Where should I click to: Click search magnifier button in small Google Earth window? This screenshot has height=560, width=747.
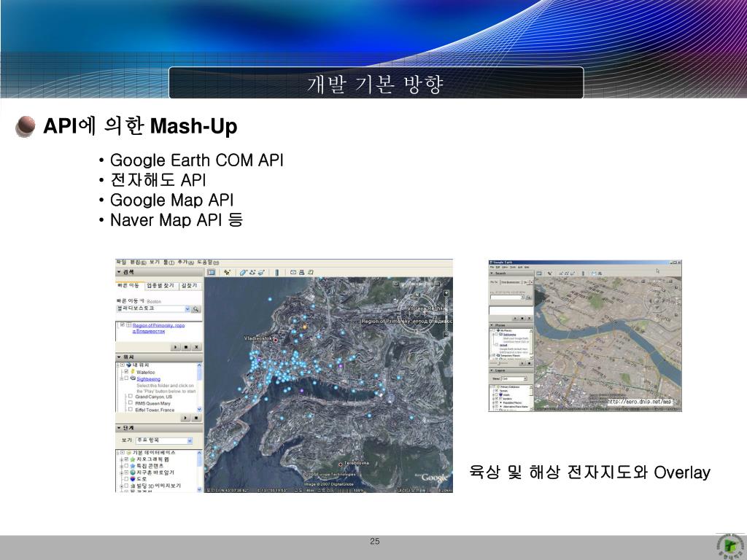pyautogui.click(x=528, y=297)
